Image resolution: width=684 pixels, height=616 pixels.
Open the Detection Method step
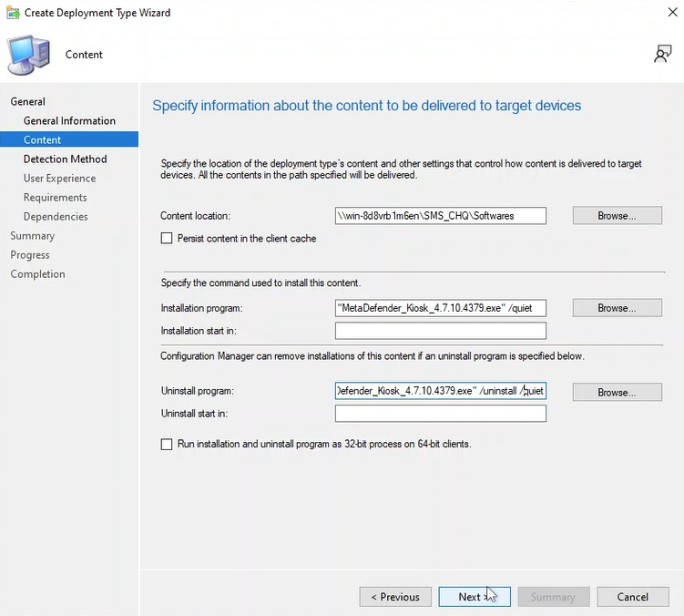[x=65, y=159]
